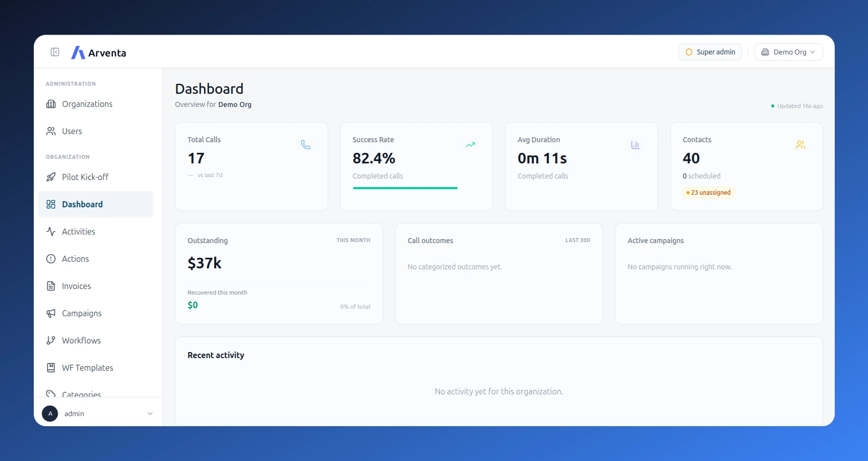This screenshot has width=868, height=461.
Task: Click the Super admin badge
Action: [x=710, y=52]
